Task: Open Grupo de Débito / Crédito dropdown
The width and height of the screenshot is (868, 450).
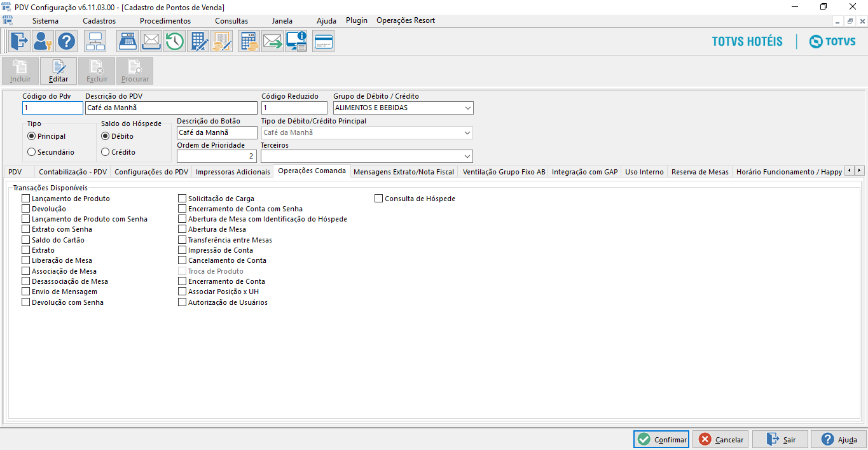Action: click(x=467, y=108)
